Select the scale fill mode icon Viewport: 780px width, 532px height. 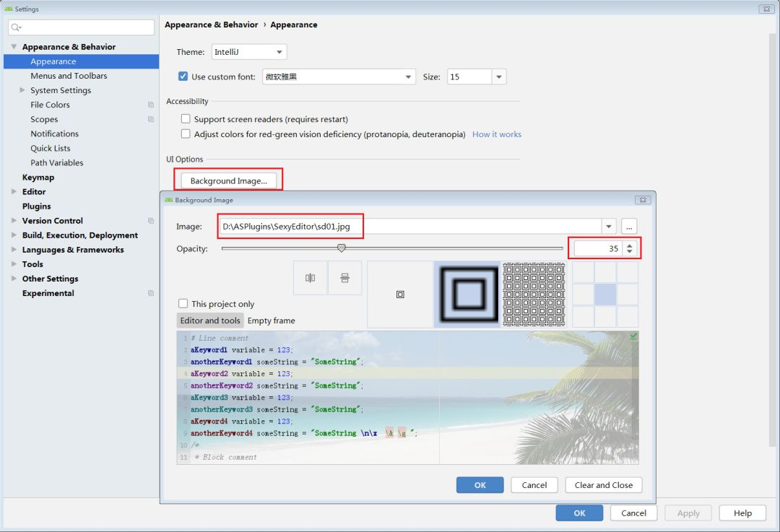467,295
